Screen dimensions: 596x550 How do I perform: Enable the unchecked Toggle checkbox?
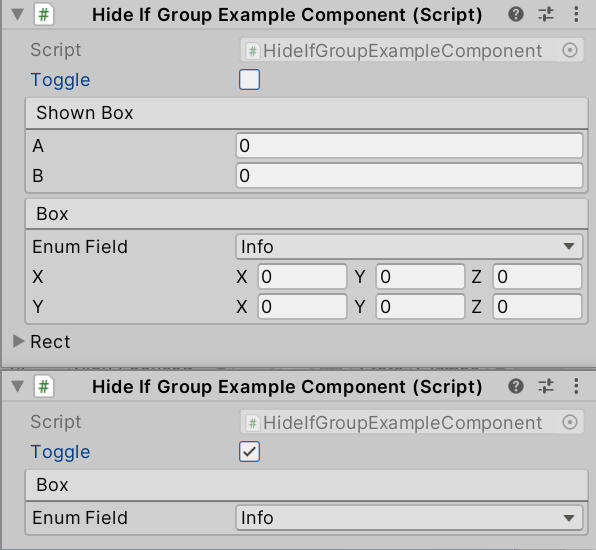click(x=249, y=79)
